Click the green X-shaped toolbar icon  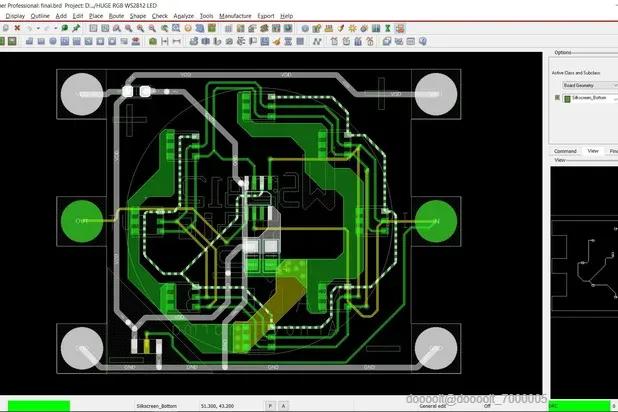[388, 28]
